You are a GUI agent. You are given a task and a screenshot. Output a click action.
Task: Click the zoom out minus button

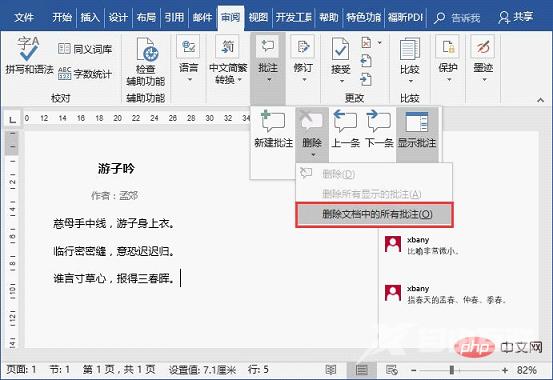click(414, 370)
